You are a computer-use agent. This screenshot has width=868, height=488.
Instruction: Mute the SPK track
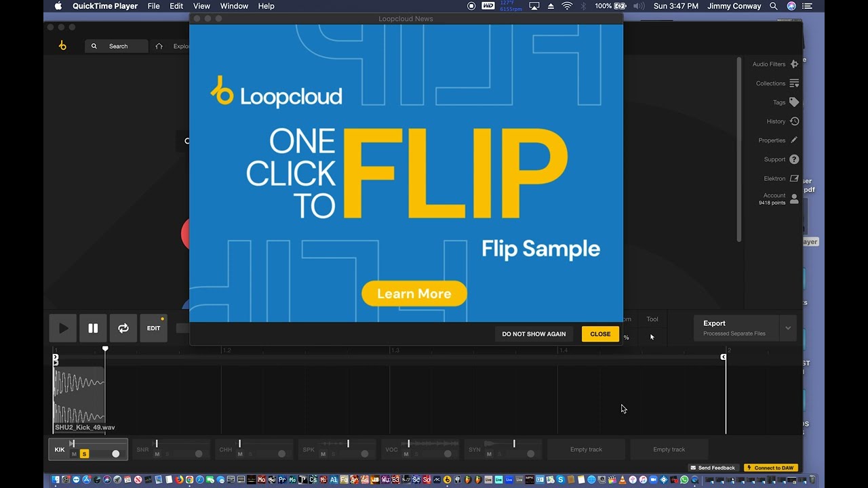(x=323, y=454)
